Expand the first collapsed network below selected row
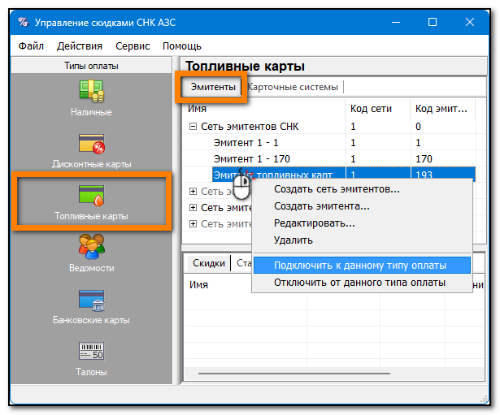This screenshot has height=415, width=500. point(193,191)
